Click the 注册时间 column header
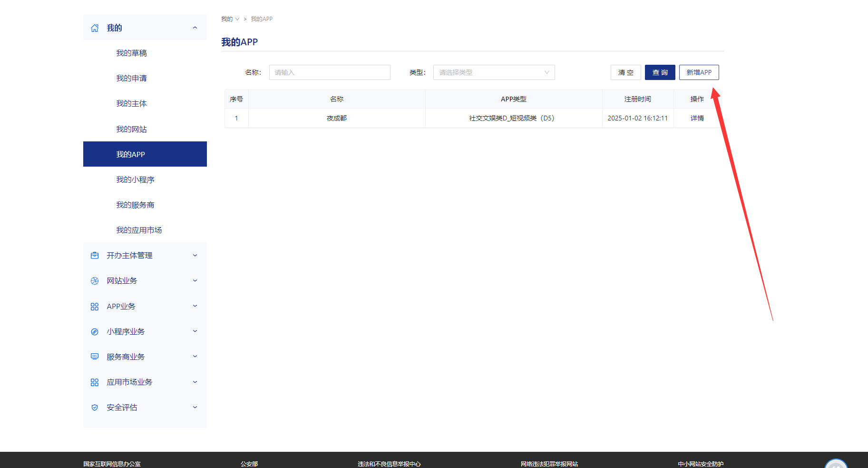 tap(638, 99)
